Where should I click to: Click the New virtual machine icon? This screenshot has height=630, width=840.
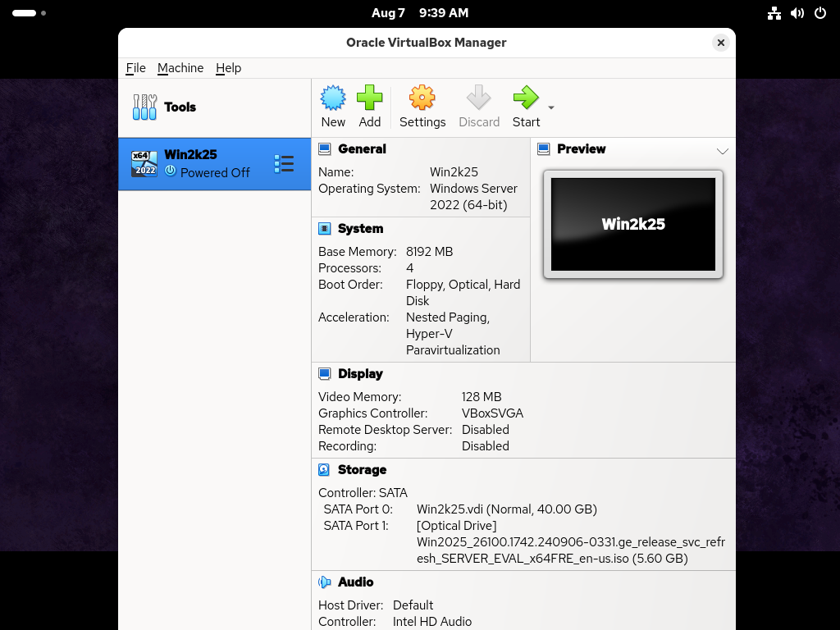coord(333,98)
